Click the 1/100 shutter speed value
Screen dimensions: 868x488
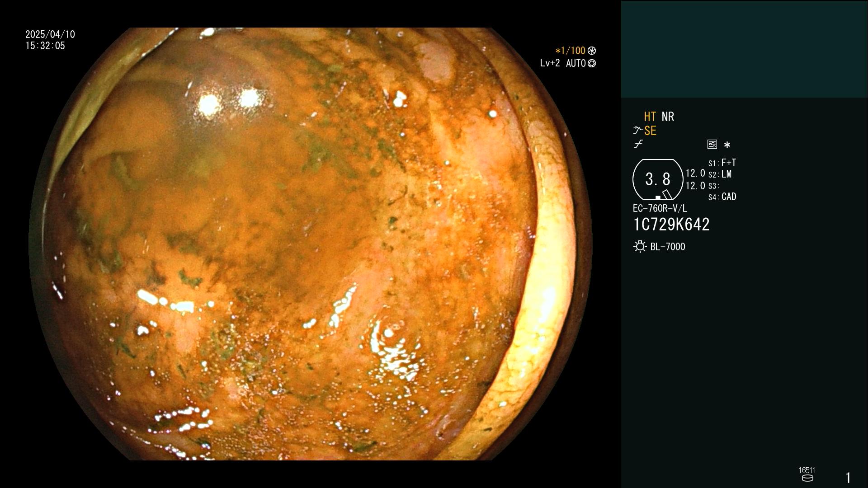point(570,51)
